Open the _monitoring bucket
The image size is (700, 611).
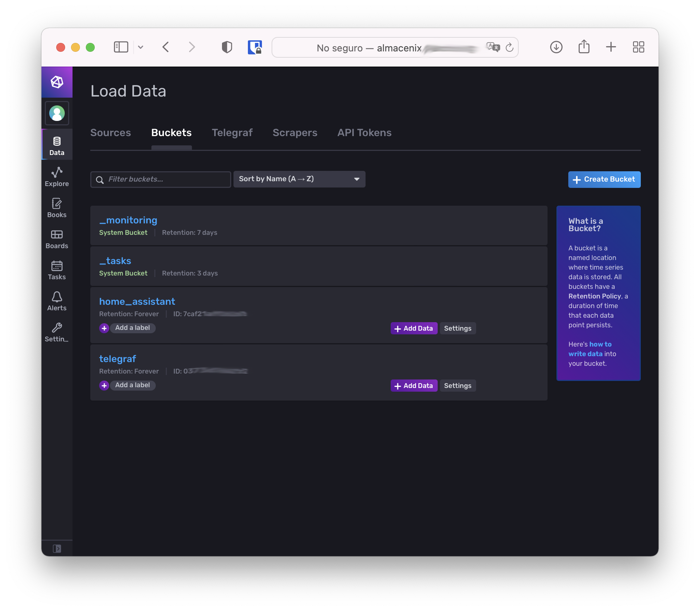(128, 220)
